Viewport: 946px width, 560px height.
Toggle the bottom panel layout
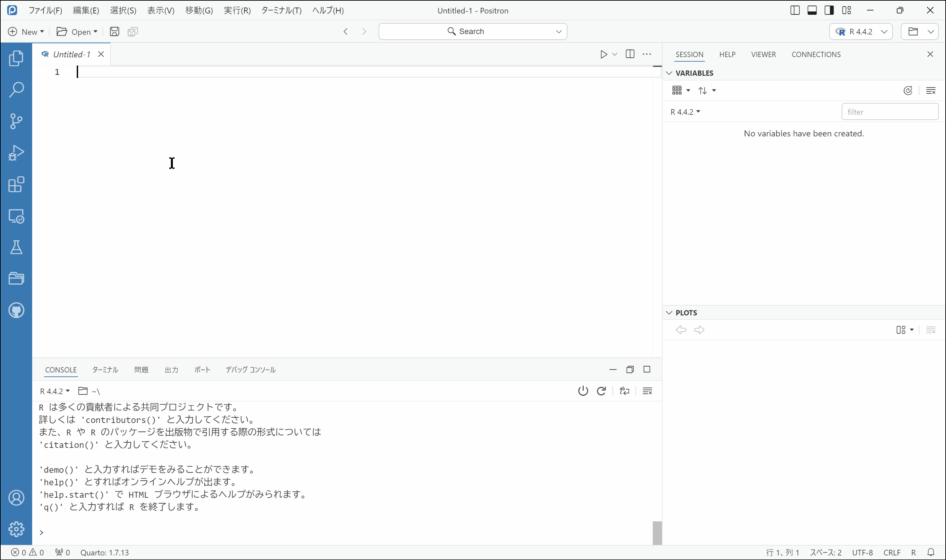pyautogui.click(x=812, y=10)
